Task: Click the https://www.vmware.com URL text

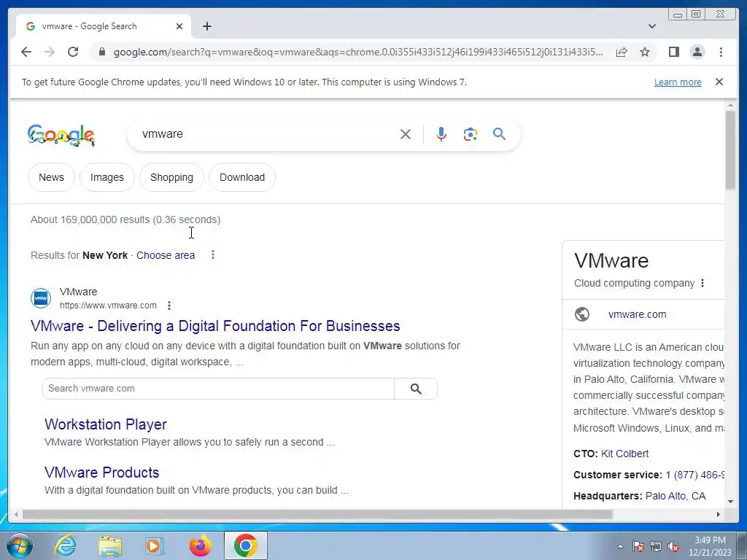Action: 108,306
